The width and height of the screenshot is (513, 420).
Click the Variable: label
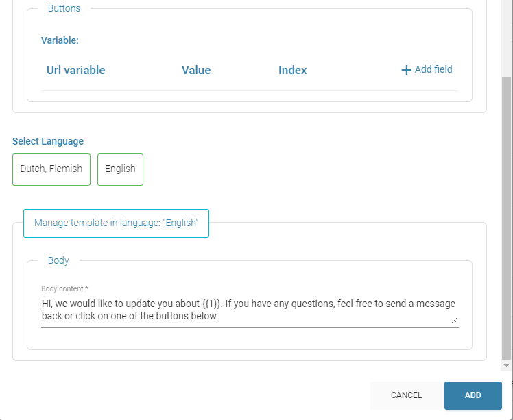[60, 40]
